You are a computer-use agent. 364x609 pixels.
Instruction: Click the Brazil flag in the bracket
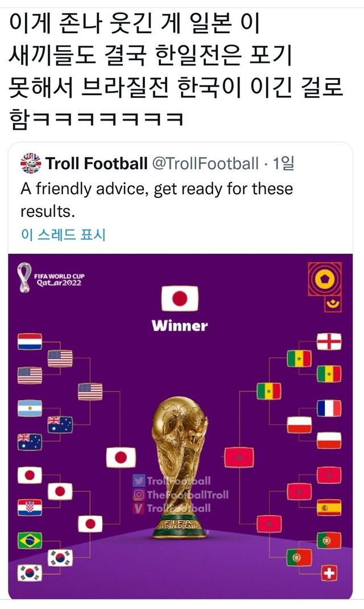pyautogui.click(x=30, y=540)
